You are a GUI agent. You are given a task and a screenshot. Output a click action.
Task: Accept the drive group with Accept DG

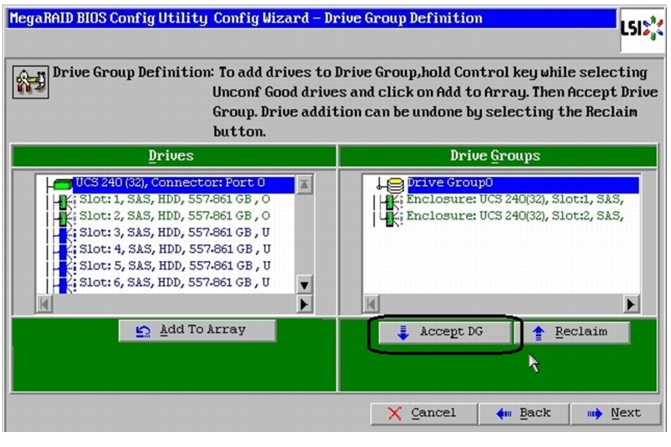[x=445, y=332]
